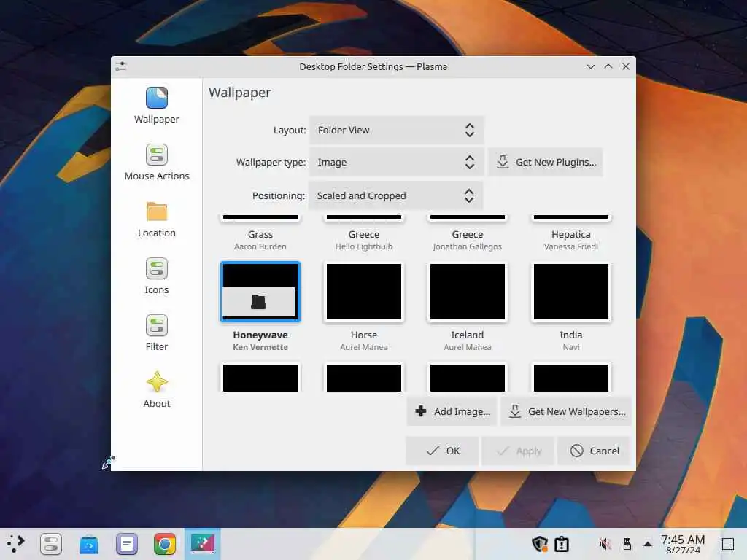This screenshot has height=560, width=747.
Task: Select the India wallpaper thumbnail
Action: (570, 292)
